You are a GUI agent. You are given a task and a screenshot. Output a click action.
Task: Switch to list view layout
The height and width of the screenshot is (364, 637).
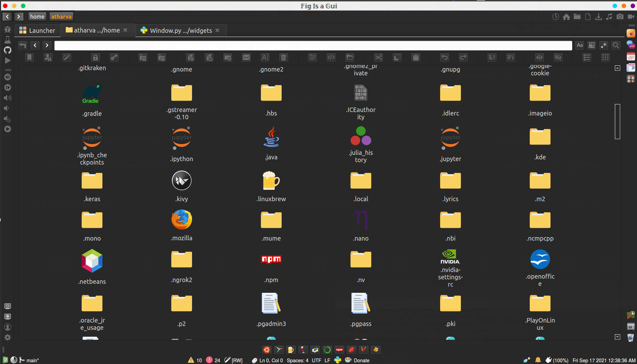click(x=587, y=57)
